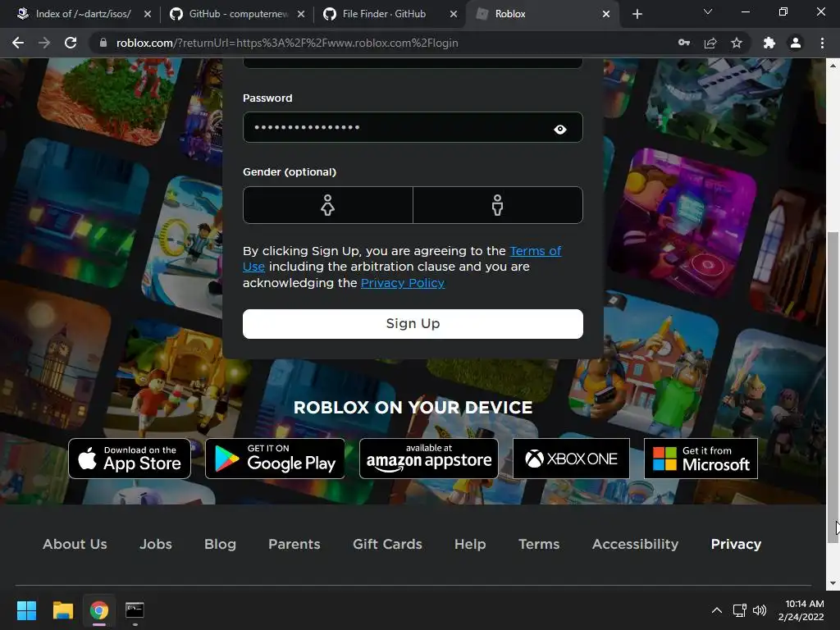The width and height of the screenshot is (840, 630).
Task: Open the Parents footer link
Action: coord(294,544)
